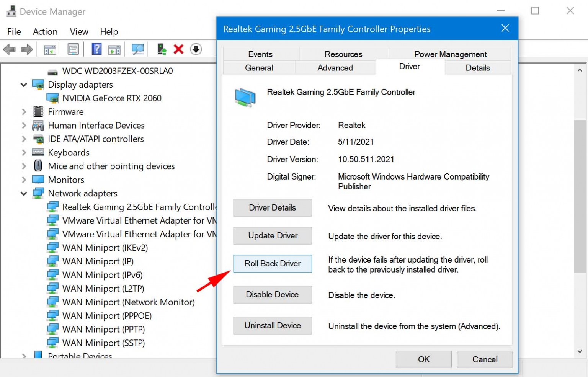Open the Properties toolbar icon
The image size is (588, 377).
pyautogui.click(x=73, y=49)
